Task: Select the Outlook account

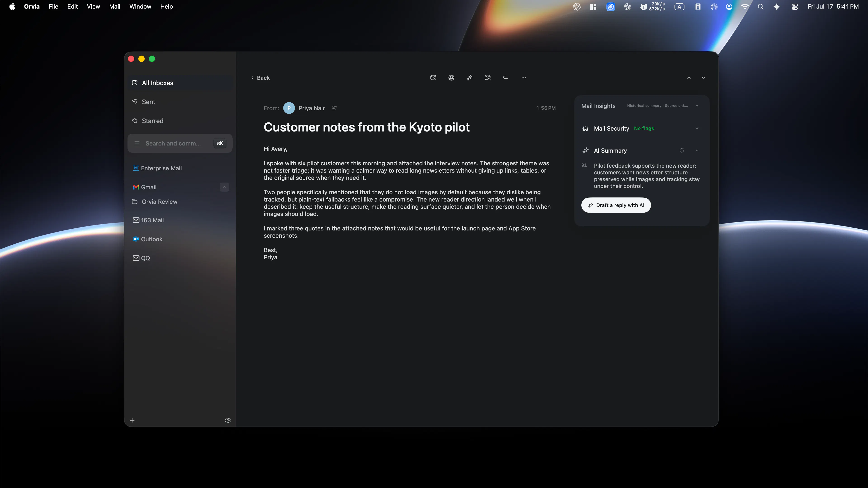Action: pyautogui.click(x=180, y=239)
